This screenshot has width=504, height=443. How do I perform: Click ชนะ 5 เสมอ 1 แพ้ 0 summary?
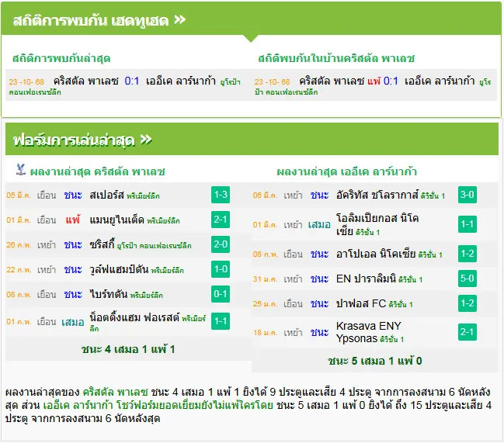[375, 361]
